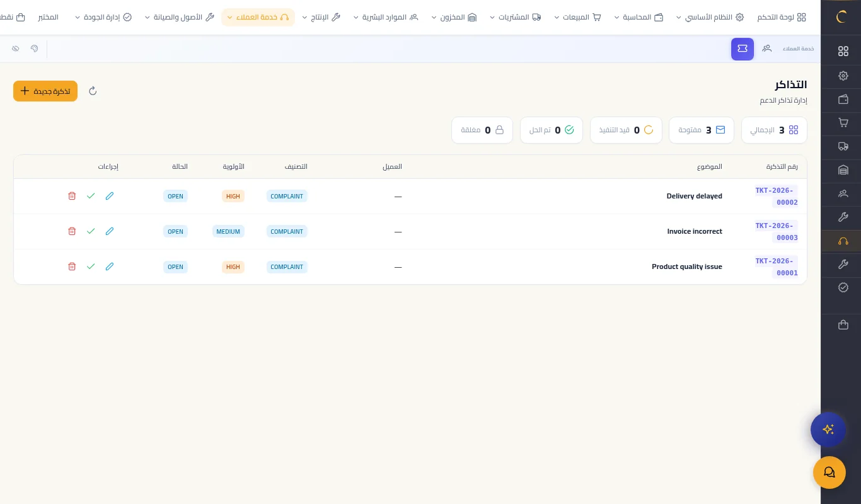Click the Invoice incorrect subject text

695,231
